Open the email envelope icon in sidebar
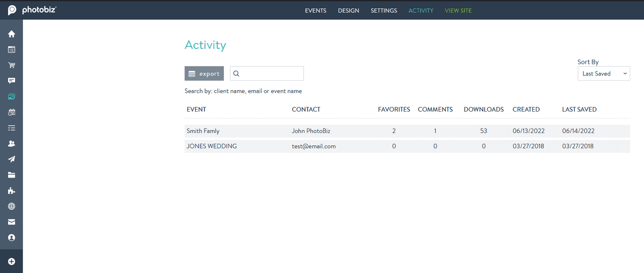This screenshot has width=644, height=273. pyautogui.click(x=11, y=221)
